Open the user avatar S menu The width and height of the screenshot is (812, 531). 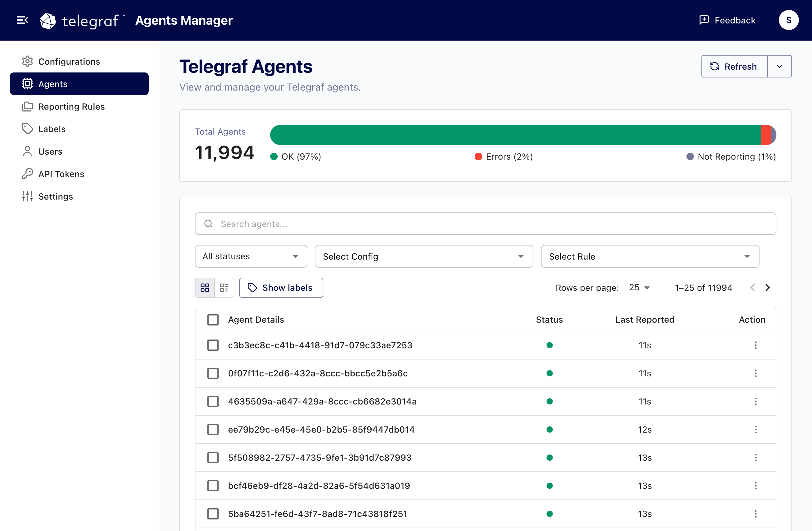pyautogui.click(x=789, y=20)
